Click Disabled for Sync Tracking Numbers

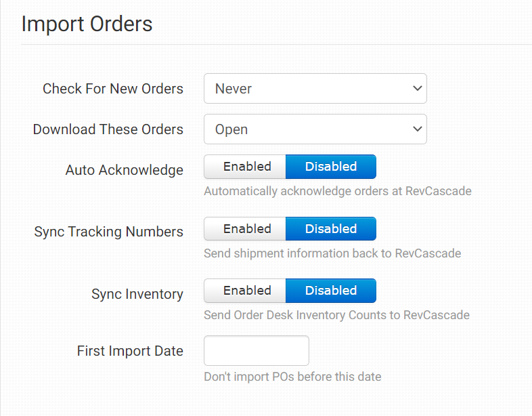coord(330,229)
